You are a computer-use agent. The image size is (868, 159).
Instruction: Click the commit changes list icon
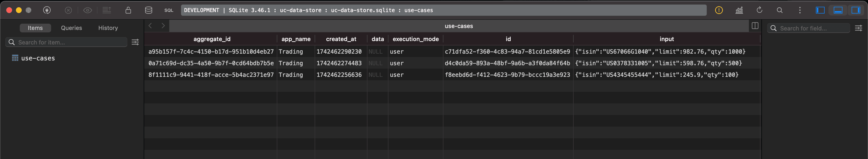click(107, 10)
